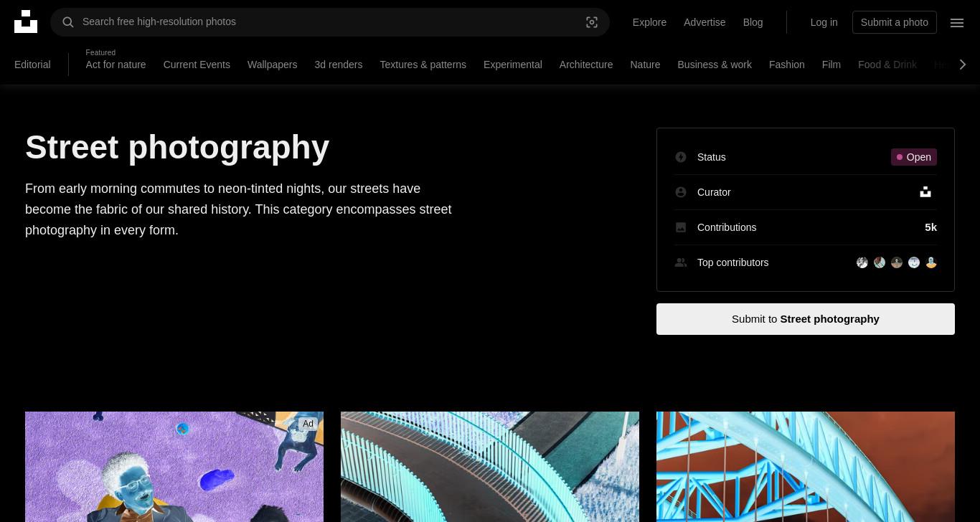Select the Nature category
The width and height of the screenshot is (980, 522).
pos(645,65)
